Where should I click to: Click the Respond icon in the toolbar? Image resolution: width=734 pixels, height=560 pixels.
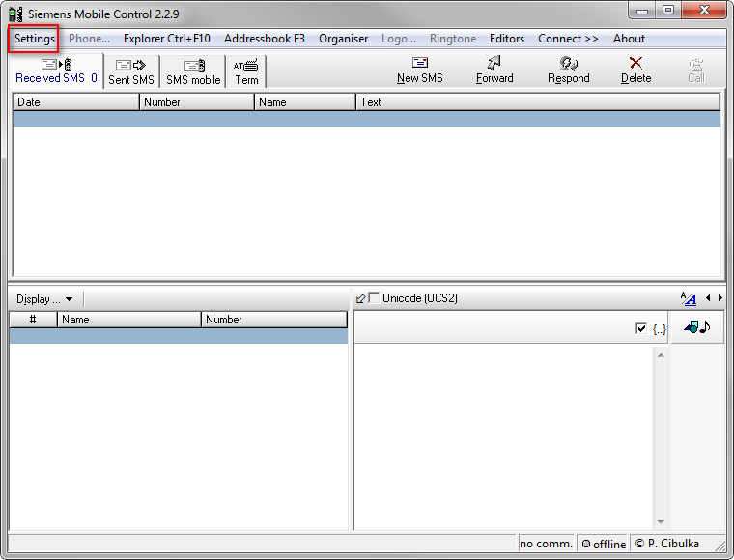coord(568,64)
